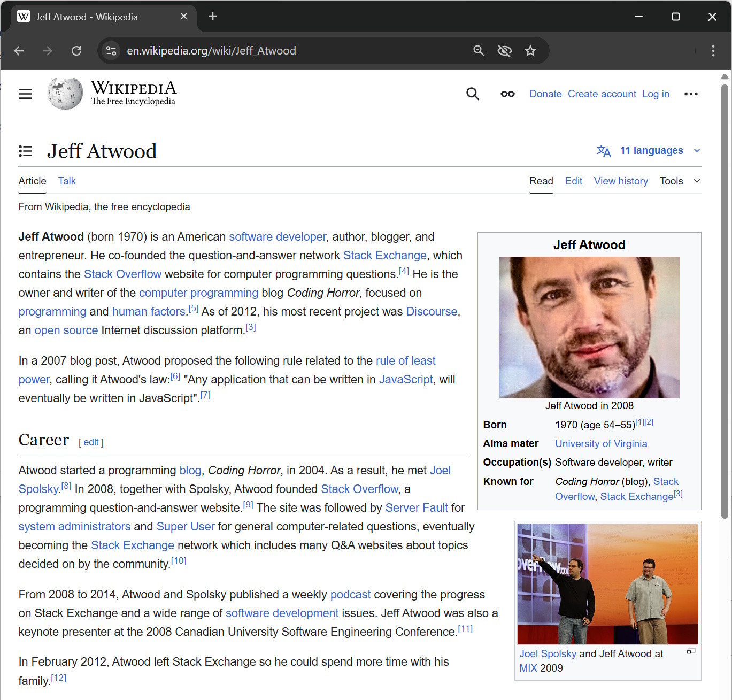
Task: Enlarge the MIX 2009 photo icon
Action: point(691,651)
